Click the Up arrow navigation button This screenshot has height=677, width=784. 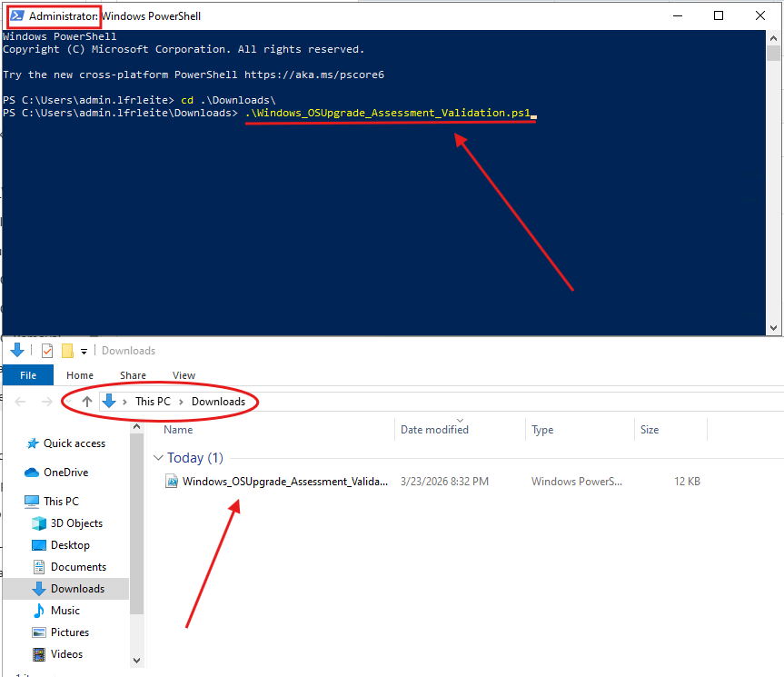point(87,402)
